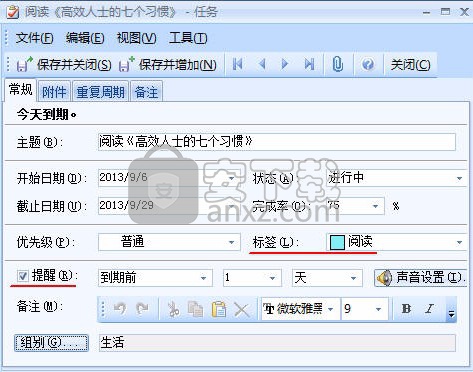Screen dimensions: 473x372
Task: Uncheck the 提醒 reminder checkbox
Action: 23,276
